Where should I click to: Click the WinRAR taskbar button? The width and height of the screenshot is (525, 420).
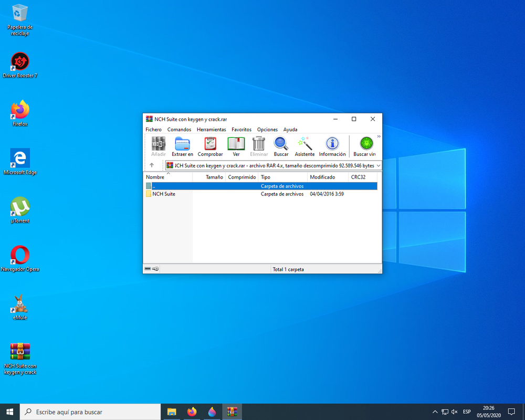pos(232,412)
